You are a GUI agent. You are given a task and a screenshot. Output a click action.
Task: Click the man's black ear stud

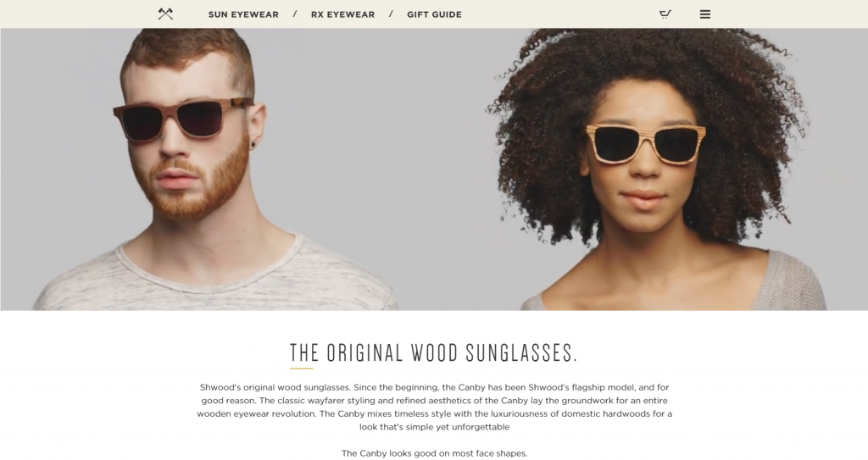(x=253, y=145)
